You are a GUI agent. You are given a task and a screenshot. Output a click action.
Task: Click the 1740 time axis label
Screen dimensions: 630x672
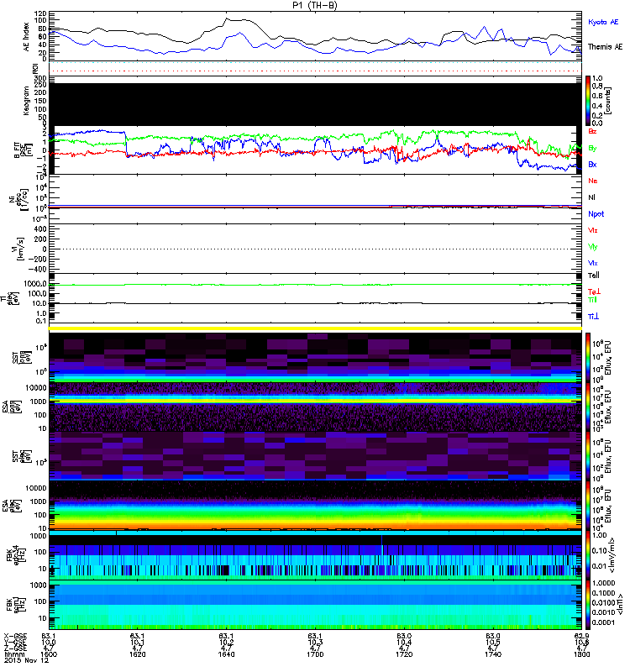point(493,654)
